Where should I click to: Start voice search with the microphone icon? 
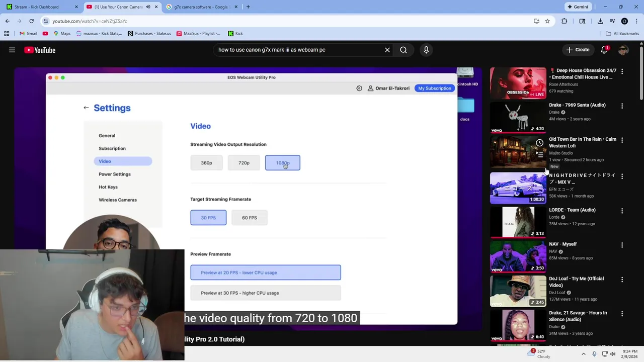coord(426,50)
